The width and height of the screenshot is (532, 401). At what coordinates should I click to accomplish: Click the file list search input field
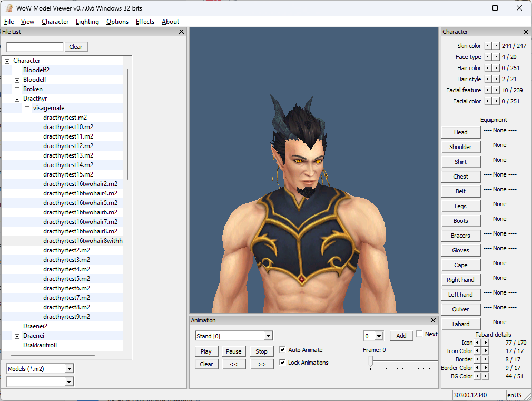click(x=35, y=47)
